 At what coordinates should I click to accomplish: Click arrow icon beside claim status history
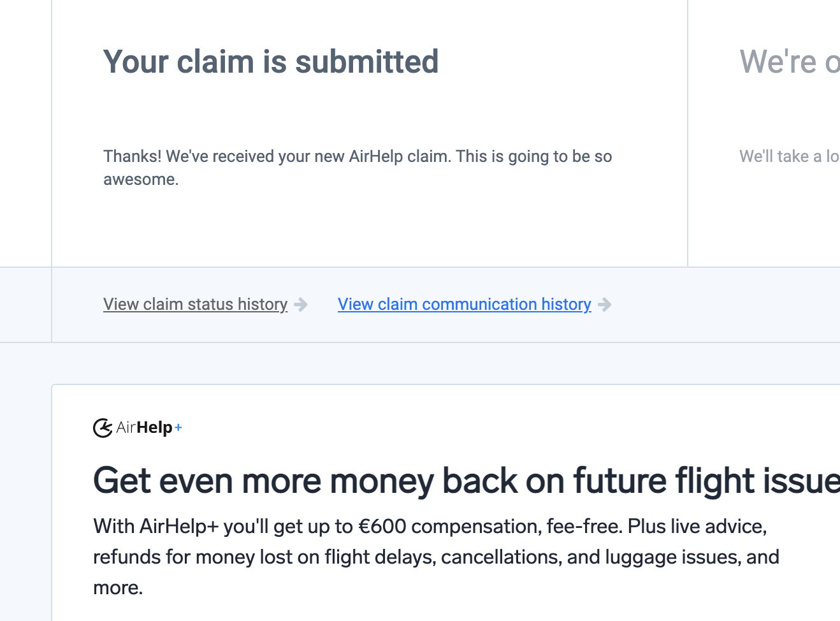point(301,305)
